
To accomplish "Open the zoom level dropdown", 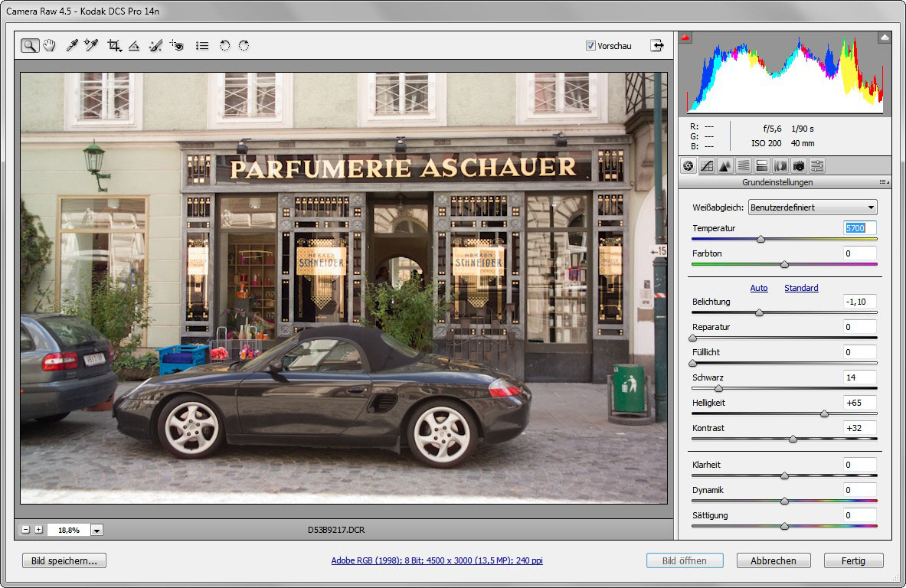I will click(96, 530).
